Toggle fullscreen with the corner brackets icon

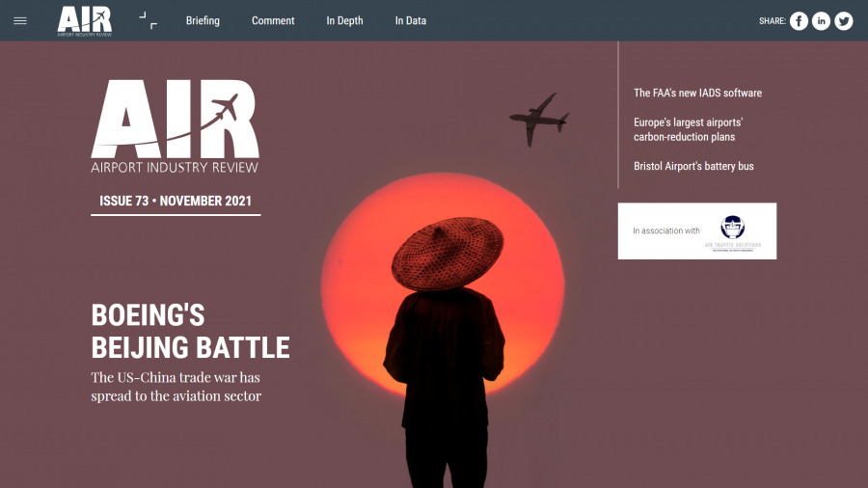point(148,20)
